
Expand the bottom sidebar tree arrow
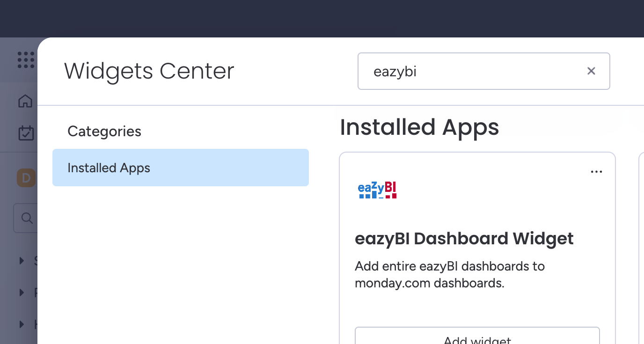pyautogui.click(x=22, y=324)
